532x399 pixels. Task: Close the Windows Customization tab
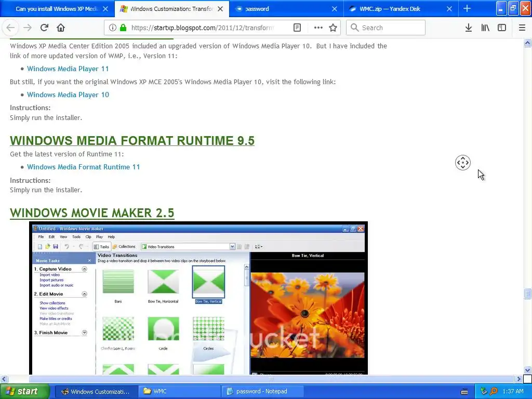pos(220,9)
